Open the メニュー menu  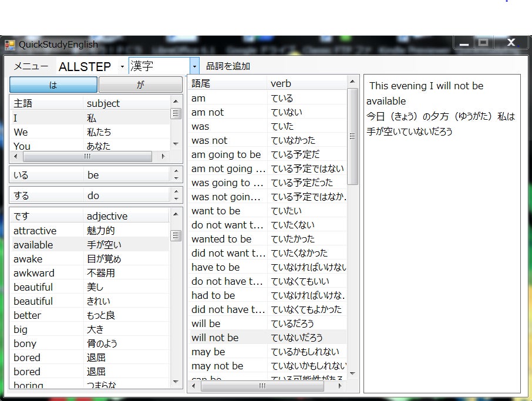point(31,66)
